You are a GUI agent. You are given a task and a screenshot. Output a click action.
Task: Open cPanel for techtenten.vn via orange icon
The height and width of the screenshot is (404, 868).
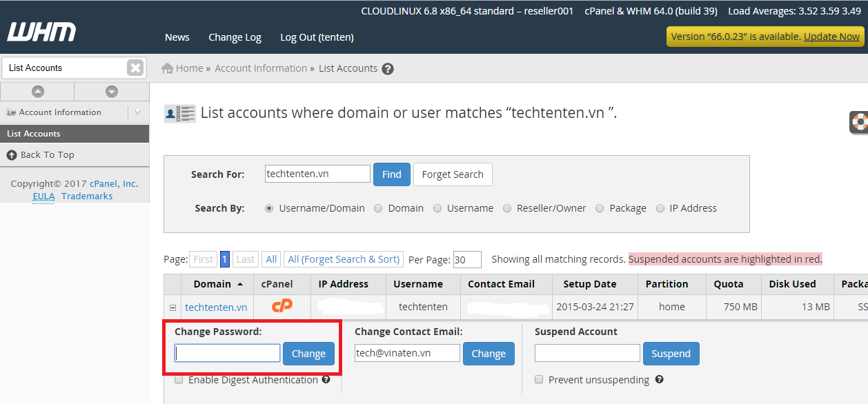click(x=282, y=306)
